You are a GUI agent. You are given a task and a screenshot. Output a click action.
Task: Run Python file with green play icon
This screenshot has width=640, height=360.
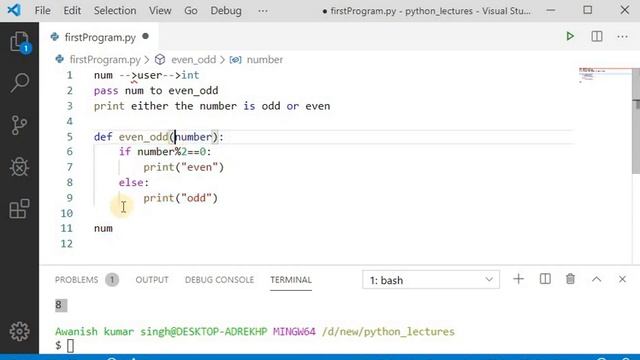[570, 37]
